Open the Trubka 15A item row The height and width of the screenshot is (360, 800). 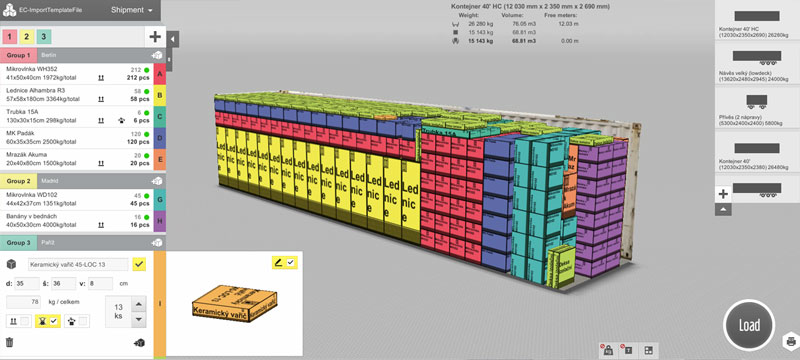click(x=77, y=116)
